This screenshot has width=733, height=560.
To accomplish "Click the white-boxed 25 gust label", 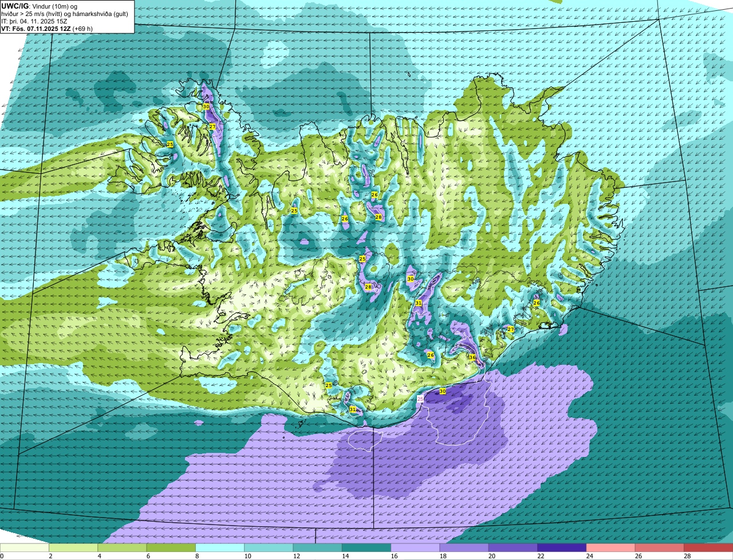I will 420,399.
